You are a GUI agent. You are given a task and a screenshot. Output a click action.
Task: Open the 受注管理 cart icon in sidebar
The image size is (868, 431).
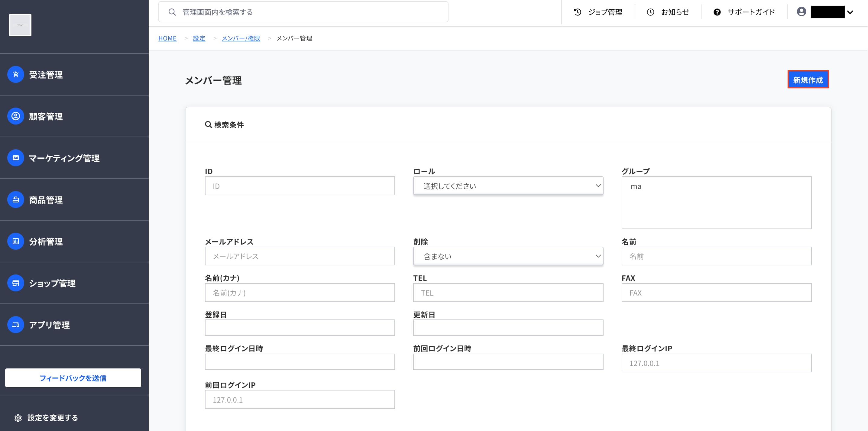[x=15, y=74]
